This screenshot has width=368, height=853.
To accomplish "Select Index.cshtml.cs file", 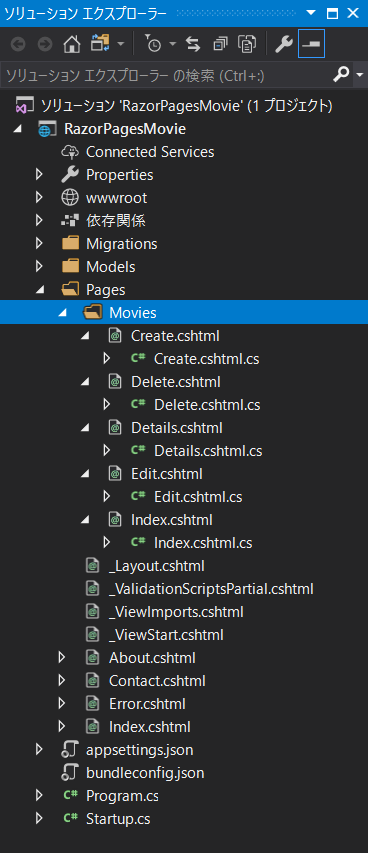I will coord(203,543).
